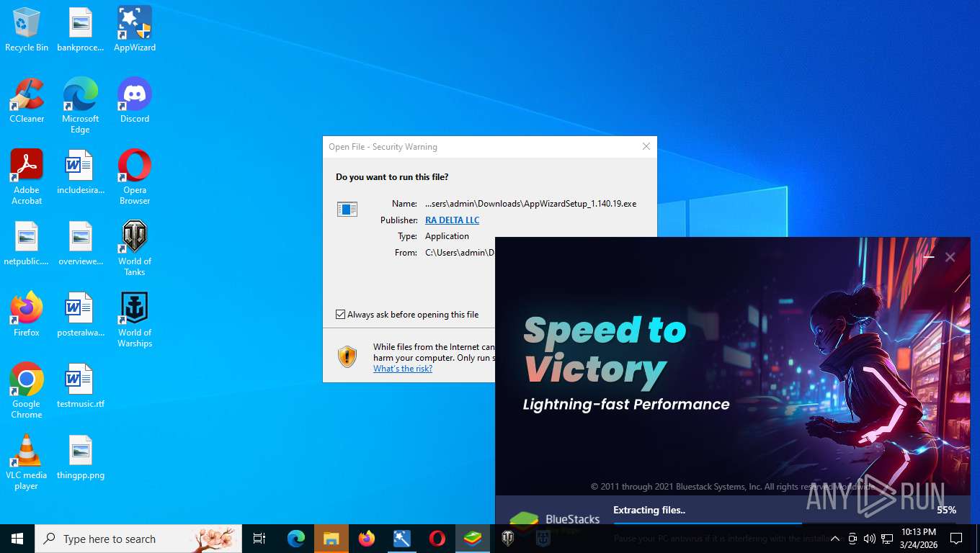
Task: Minimize the BlueStacks installer window
Action: coord(929,257)
